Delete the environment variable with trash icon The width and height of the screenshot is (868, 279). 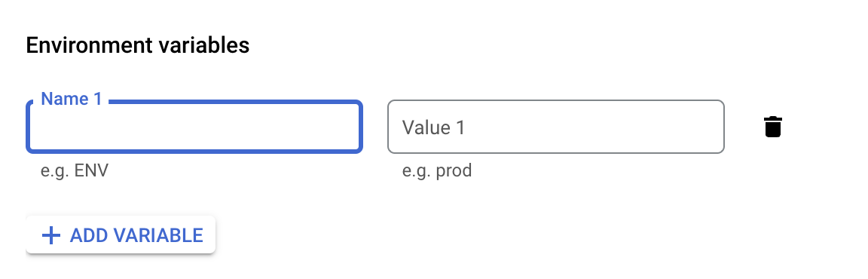point(772,127)
